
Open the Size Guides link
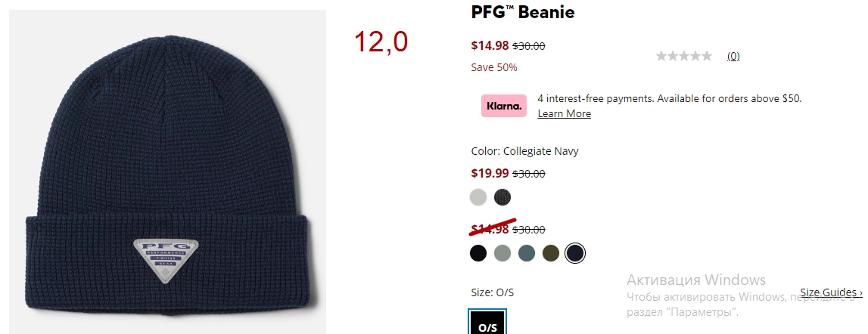click(831, 292)
